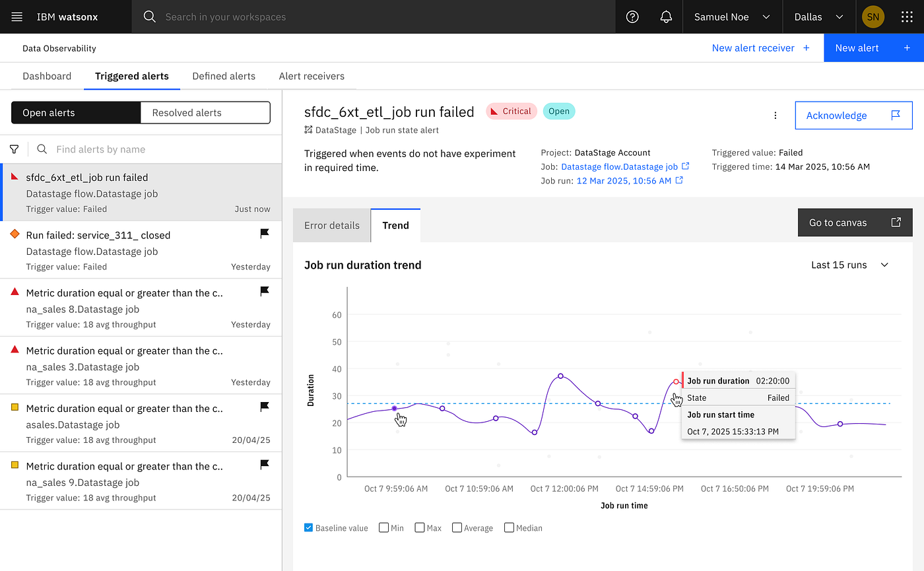Image resolution: width=924 pixels, height=571 pixels.
Task: Open the Datastage flow.Datastage job link
Action: (x=619, y=166)
